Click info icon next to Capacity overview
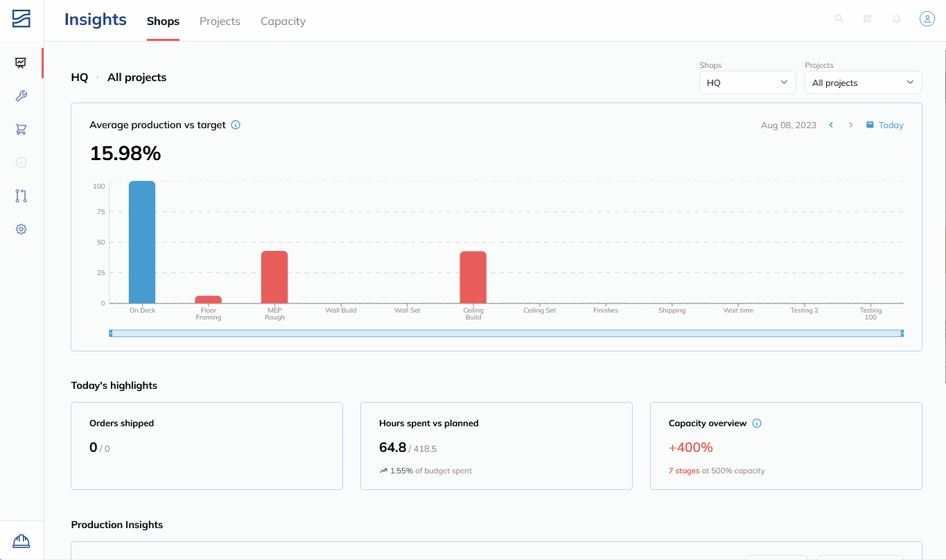 pos(757,423)
